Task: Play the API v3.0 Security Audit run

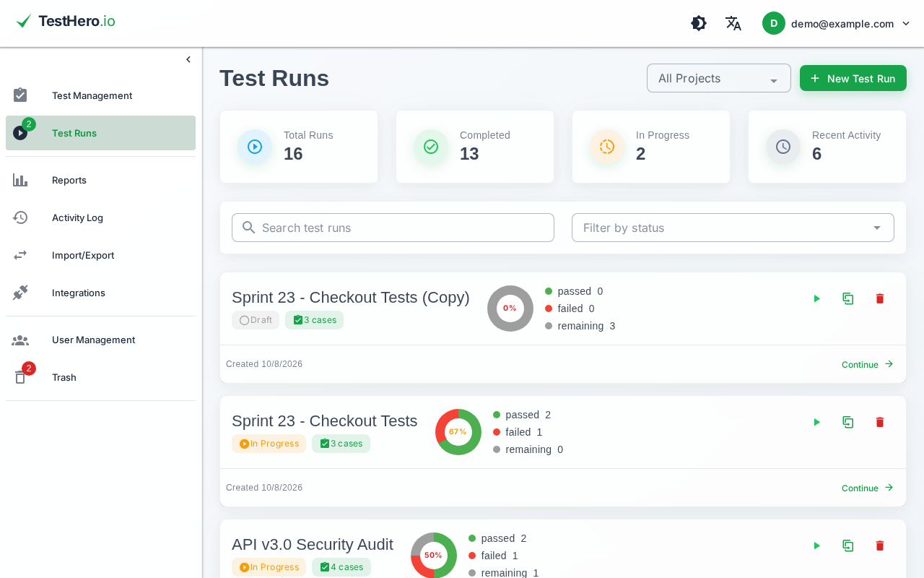Action: pos(816,545)
